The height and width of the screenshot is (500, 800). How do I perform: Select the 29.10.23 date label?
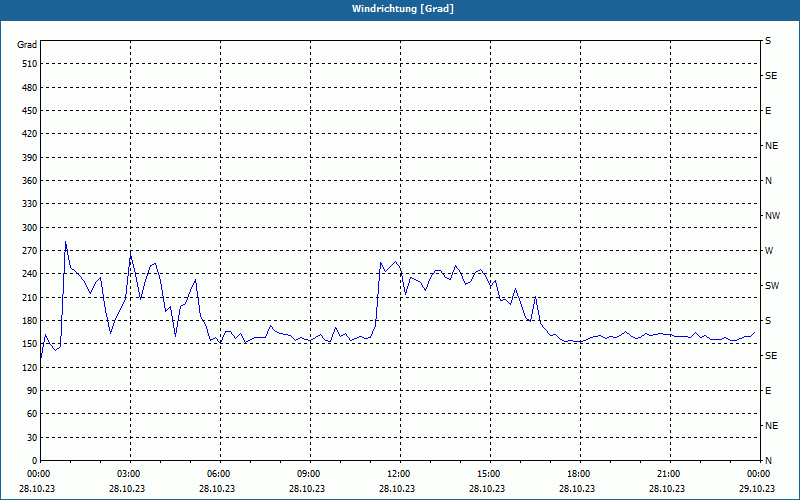click(758, 488)
